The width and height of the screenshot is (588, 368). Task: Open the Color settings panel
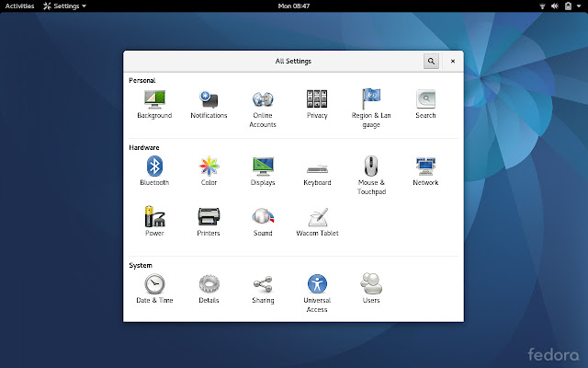tap(209, 171)
